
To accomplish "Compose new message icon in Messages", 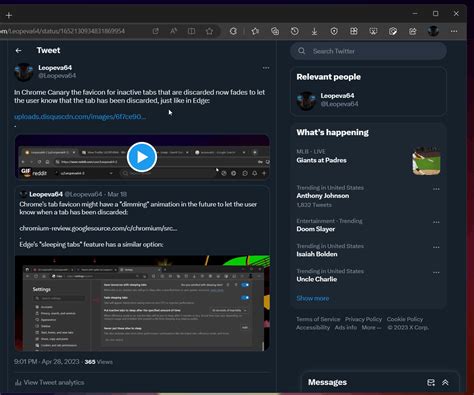I will (x=431, y=382).
